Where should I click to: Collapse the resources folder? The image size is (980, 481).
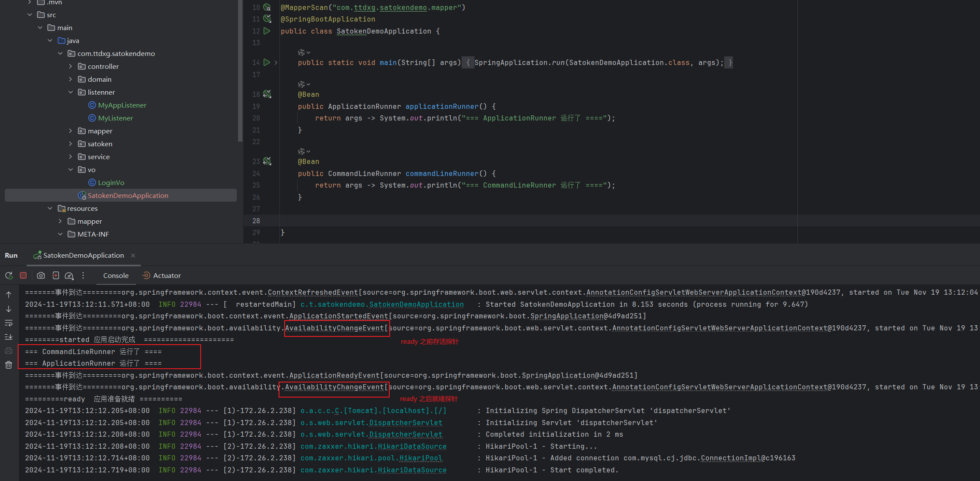click(50, 208)
